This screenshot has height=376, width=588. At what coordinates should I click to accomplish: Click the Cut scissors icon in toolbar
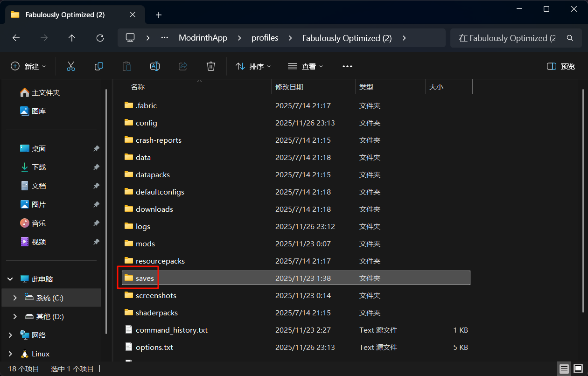71,66
